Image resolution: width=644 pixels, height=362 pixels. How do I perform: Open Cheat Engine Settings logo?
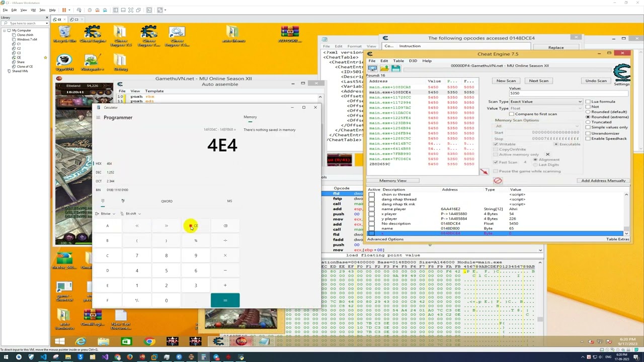(621, 73)
